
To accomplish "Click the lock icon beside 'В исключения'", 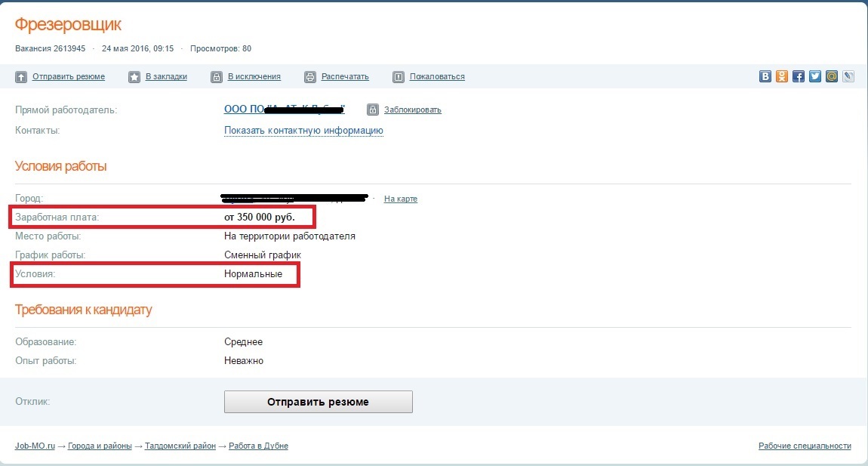I will pos(217,77).
